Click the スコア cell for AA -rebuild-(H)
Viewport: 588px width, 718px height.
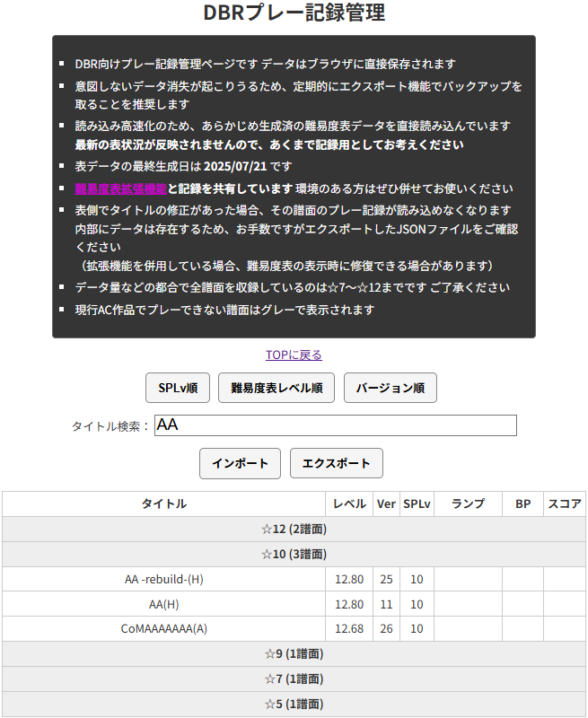(x=565, y=579)
